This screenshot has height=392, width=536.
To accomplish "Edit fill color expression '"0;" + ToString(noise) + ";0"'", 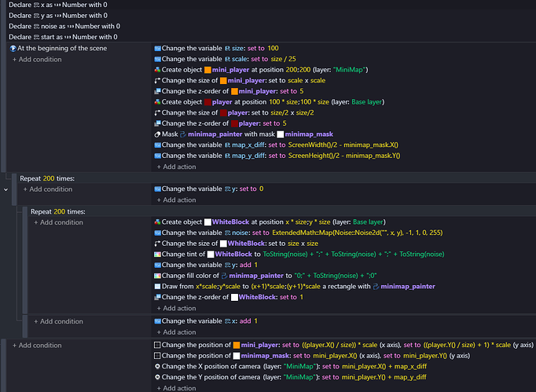I will [336, 276].
